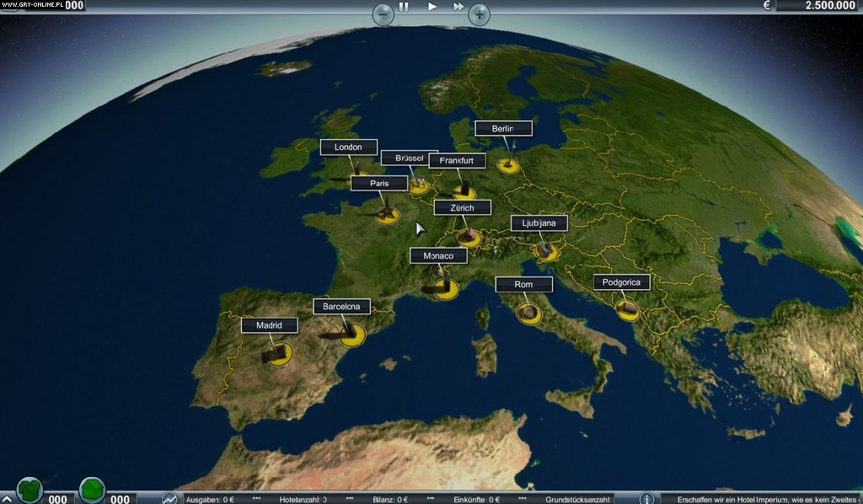Open the statistics graph icon in the status bar

[x=169, y=498]
